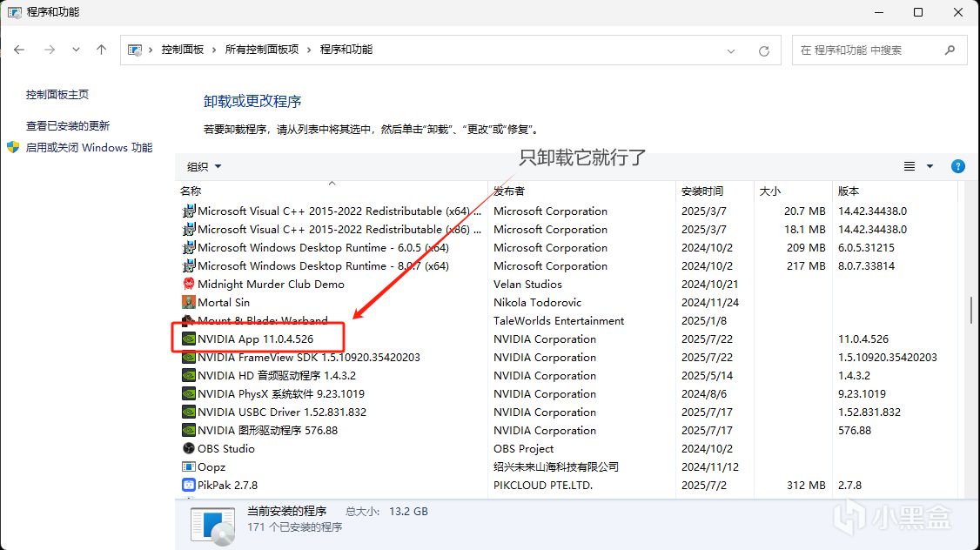Click the shield icon beside Windows features
This screenshot has width=980, height=550.
click(x=13, y=147)
